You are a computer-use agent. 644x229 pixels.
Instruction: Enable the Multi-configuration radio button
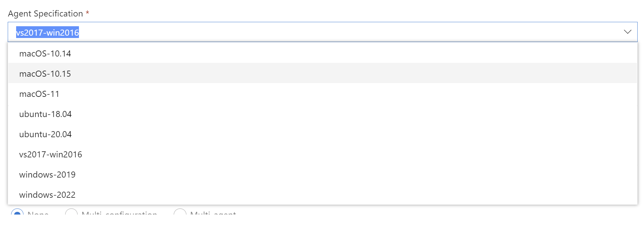tap(71, 213)
